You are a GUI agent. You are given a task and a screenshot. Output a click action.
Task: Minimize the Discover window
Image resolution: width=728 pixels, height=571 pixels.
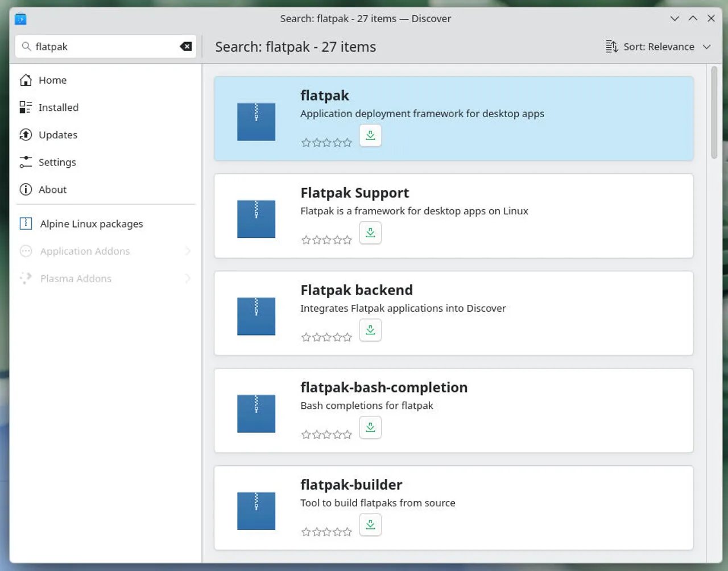[675, 19]
